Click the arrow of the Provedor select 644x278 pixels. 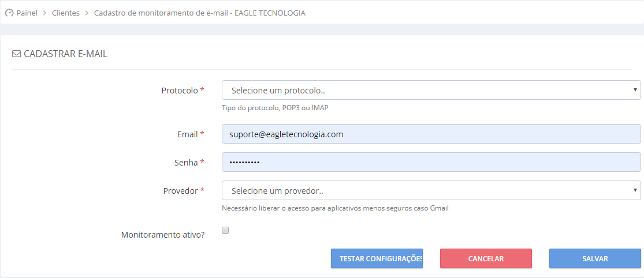click(635, 190)
